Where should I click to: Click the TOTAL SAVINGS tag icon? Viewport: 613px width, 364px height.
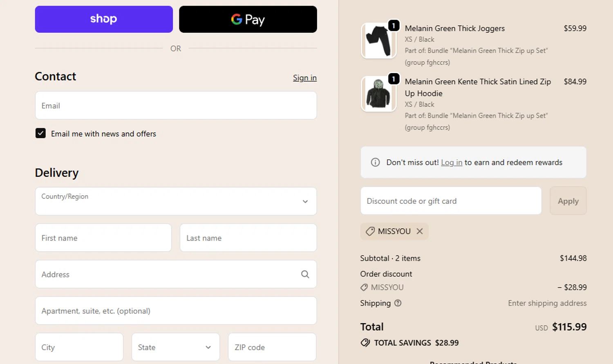(x=365, y=342)
